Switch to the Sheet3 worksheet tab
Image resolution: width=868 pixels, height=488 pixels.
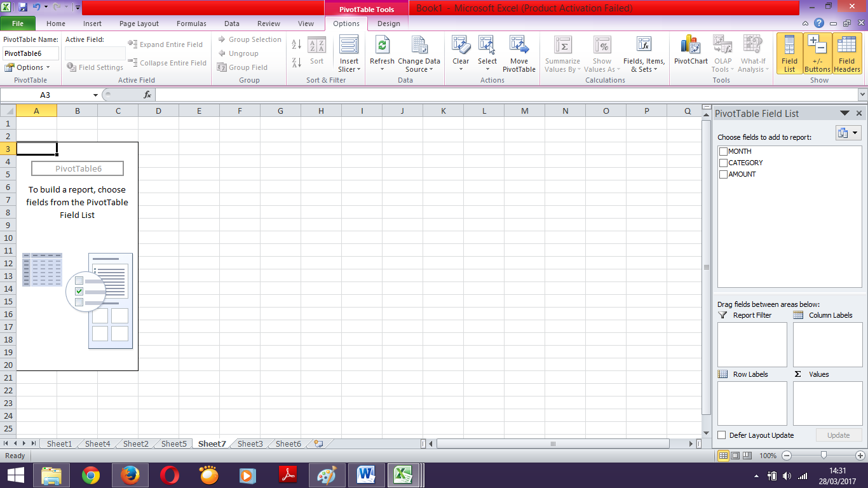click(250, 444)
